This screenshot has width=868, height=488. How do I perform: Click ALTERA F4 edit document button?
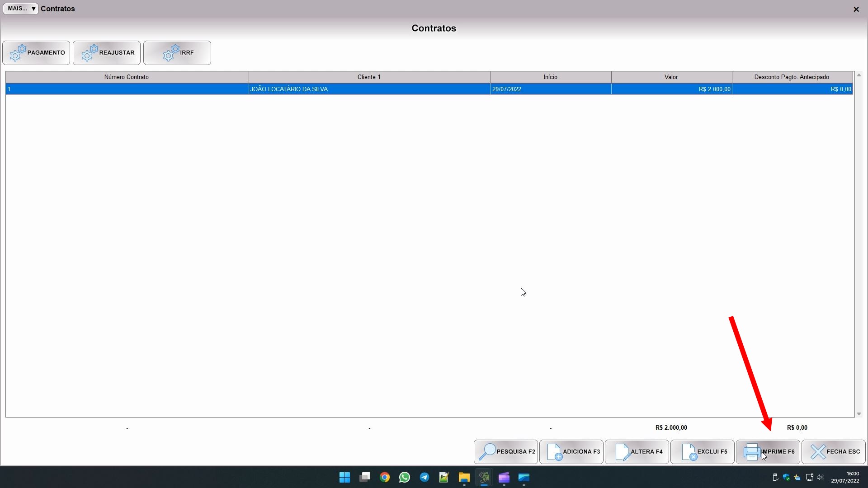click(637, 451)
